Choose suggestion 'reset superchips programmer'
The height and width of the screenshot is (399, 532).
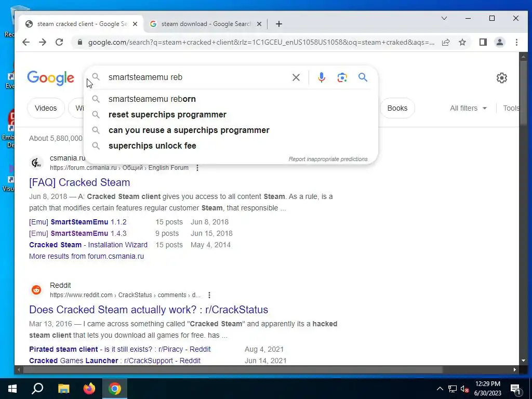[231, 115]
